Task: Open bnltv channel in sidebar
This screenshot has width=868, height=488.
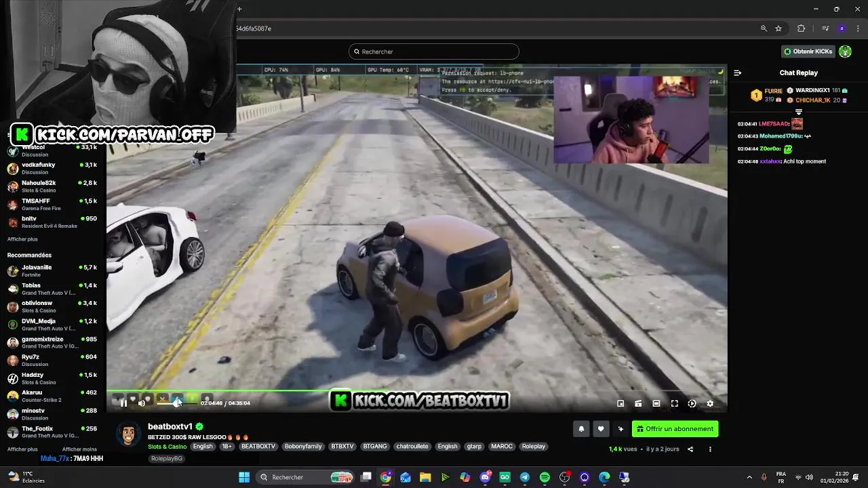Action: point(53,222)
